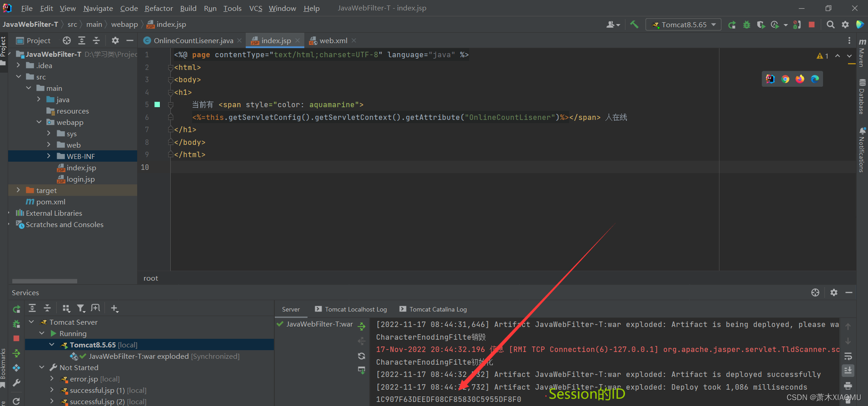Screen dimensions: 868x406
Task: Click the Project panel horizontal scrollbar
Action: pos(45,281)
